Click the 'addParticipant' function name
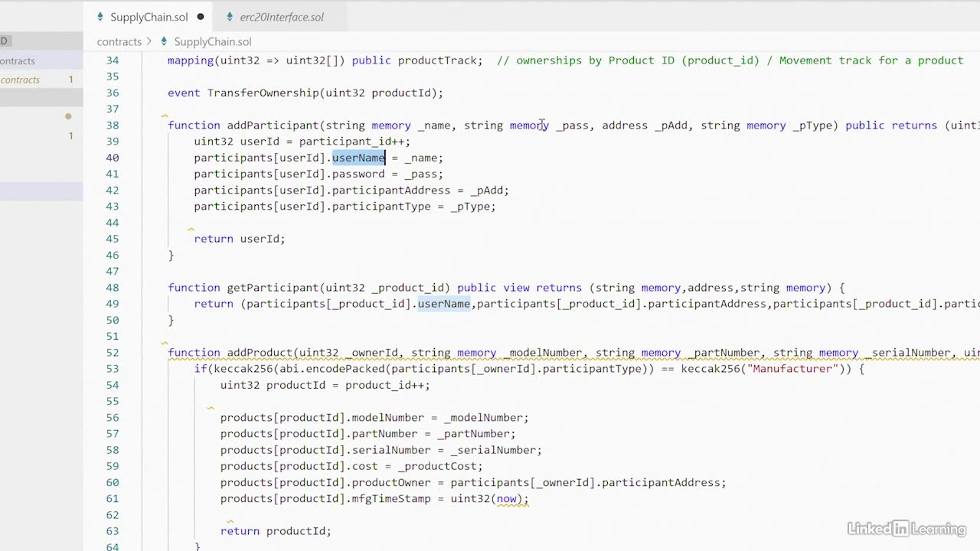Viewport: 980px width, 551px height. [x=273, y=126]
